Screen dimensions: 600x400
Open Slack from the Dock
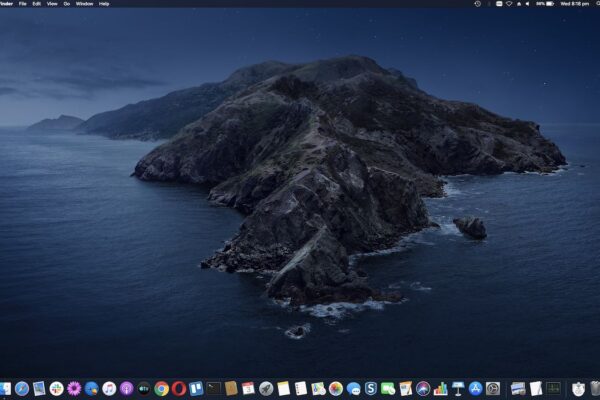point(57,389)
